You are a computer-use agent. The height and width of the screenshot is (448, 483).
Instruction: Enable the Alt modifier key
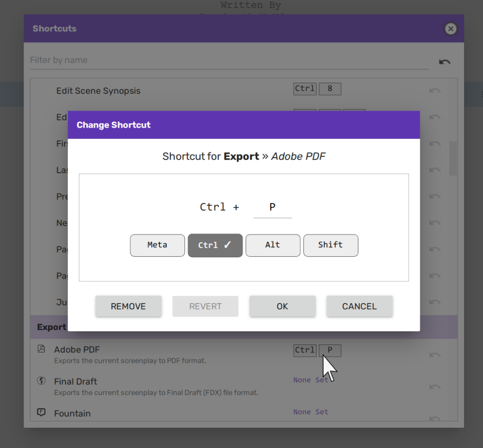(273, 245)
